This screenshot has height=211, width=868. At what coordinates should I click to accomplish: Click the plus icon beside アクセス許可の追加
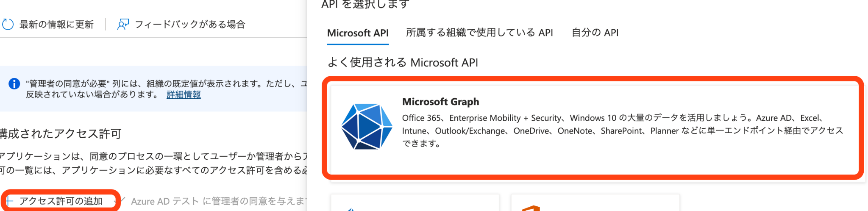(x=9, y=201)
